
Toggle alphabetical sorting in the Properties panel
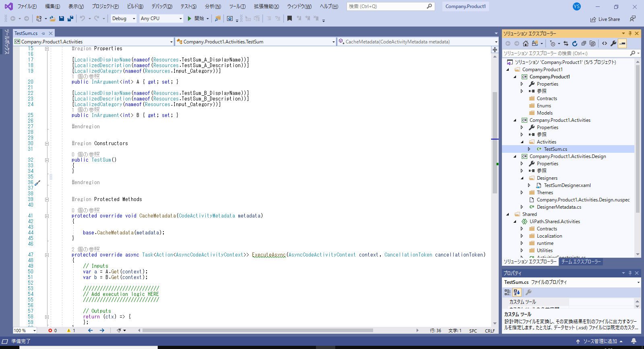click(x=517, y=292)
